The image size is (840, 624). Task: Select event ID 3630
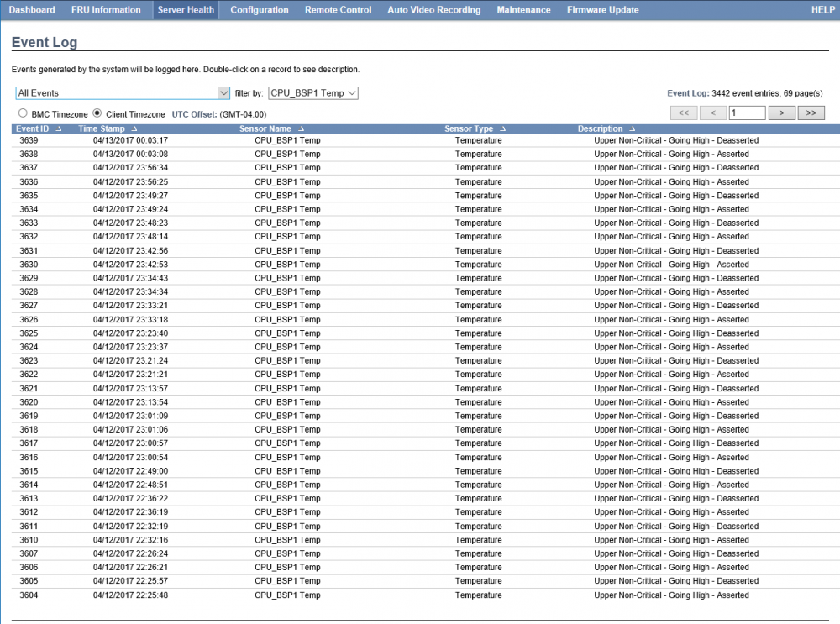coord(29,265)
